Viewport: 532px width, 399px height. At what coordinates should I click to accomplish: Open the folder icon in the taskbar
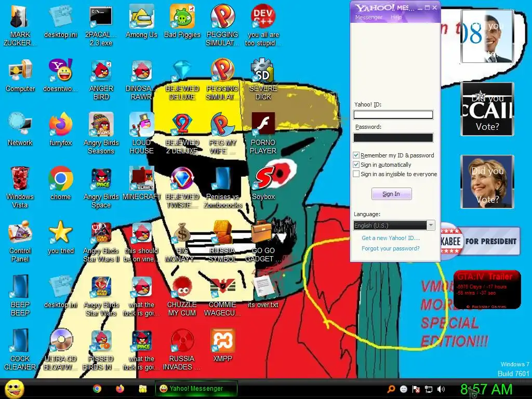(x=143, y=389)
